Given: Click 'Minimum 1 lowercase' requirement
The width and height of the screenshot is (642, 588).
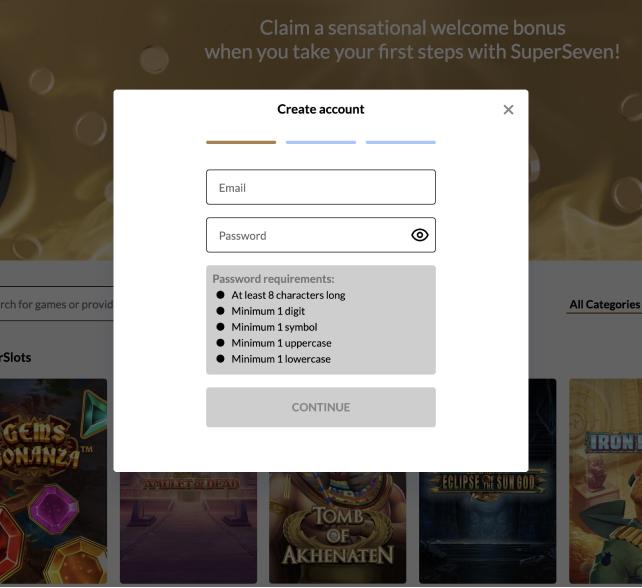Looking at the screenshot, I should (x=281, y=359).
